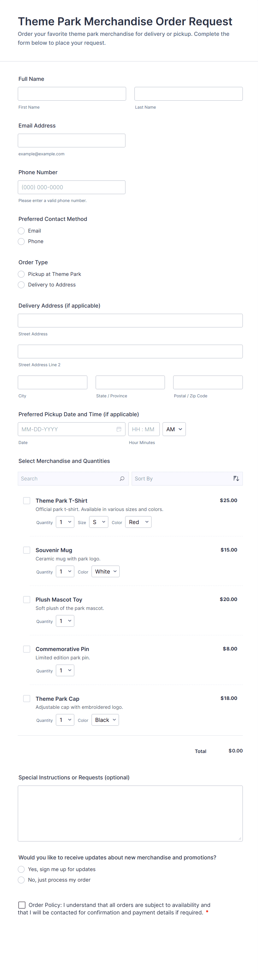This screenshot has height=980, width=258.
Task: Click the search magnifier icon
Action: coord(122,478)
